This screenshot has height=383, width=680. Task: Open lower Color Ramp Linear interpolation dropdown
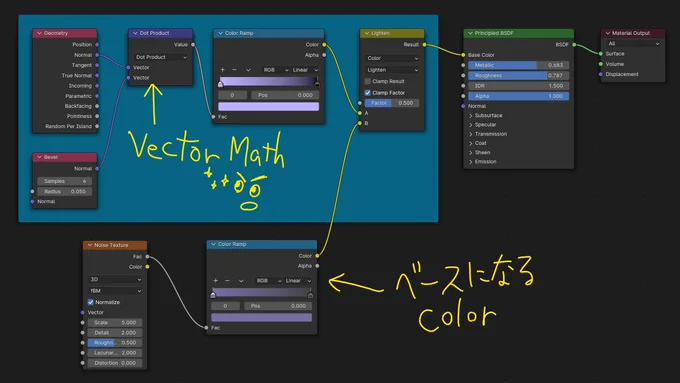click(x=298, y=281)
